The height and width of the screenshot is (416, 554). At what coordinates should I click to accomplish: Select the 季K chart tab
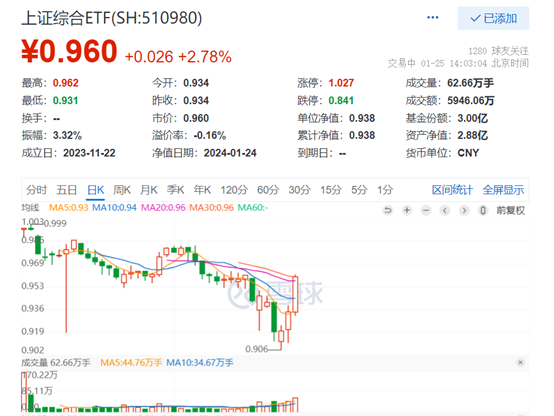176,190
